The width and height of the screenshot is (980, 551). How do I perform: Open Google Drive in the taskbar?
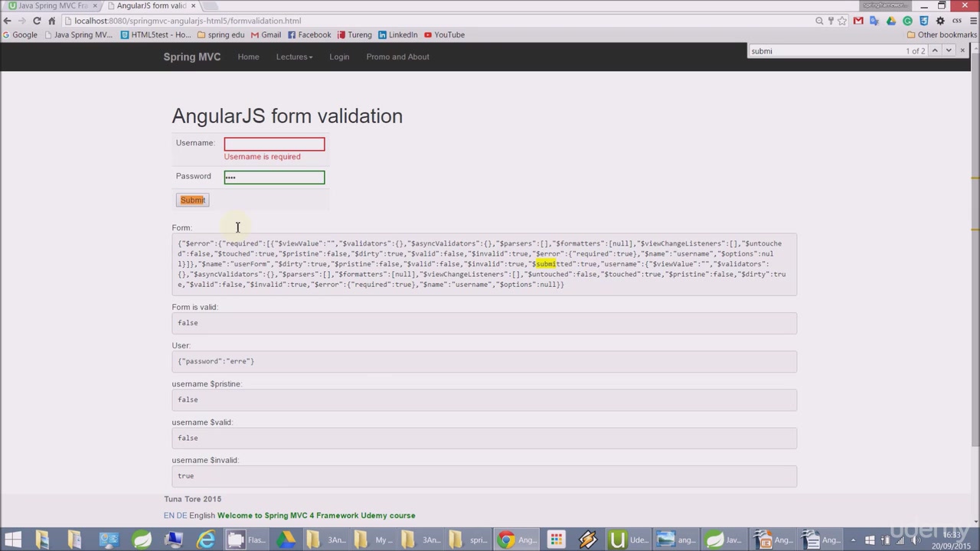click(x=286, y=540)
